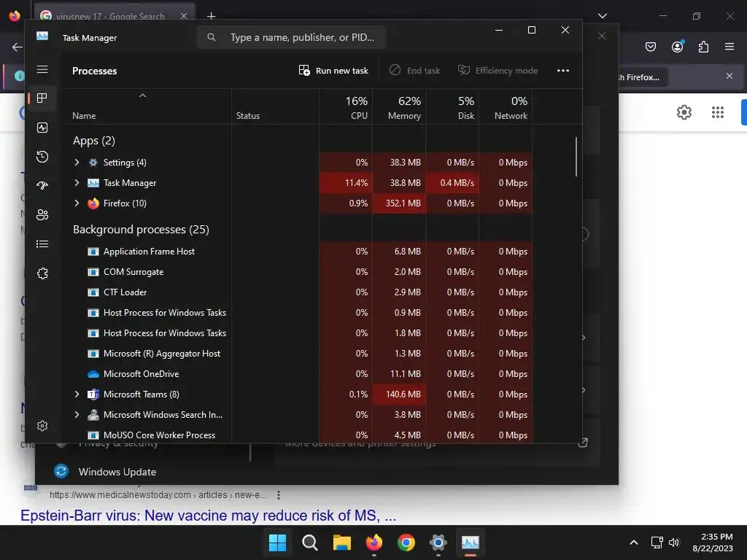Click Background processes (25) heading

[x=141, y=230]
